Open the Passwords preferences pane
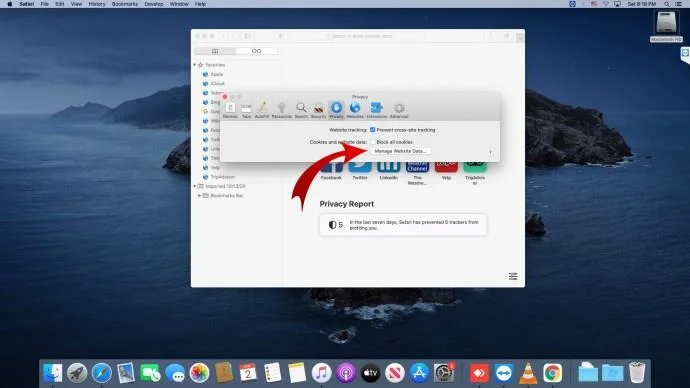 coord(282,110)
